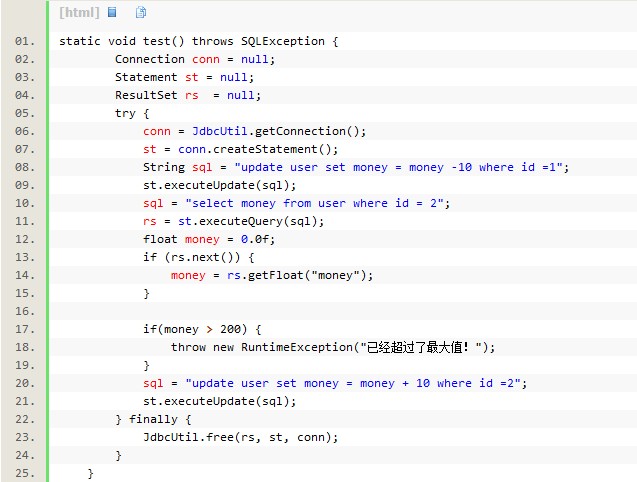Click the text 'static void test() throws SQLException {'
This screenshot has height=482, width=637.
[x=199, y=41]
